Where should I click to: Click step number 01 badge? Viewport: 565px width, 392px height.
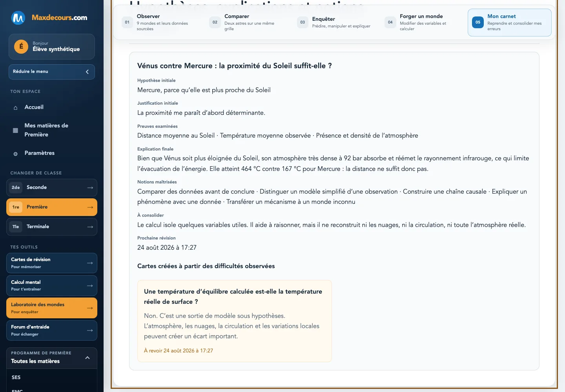click(127, 22)
